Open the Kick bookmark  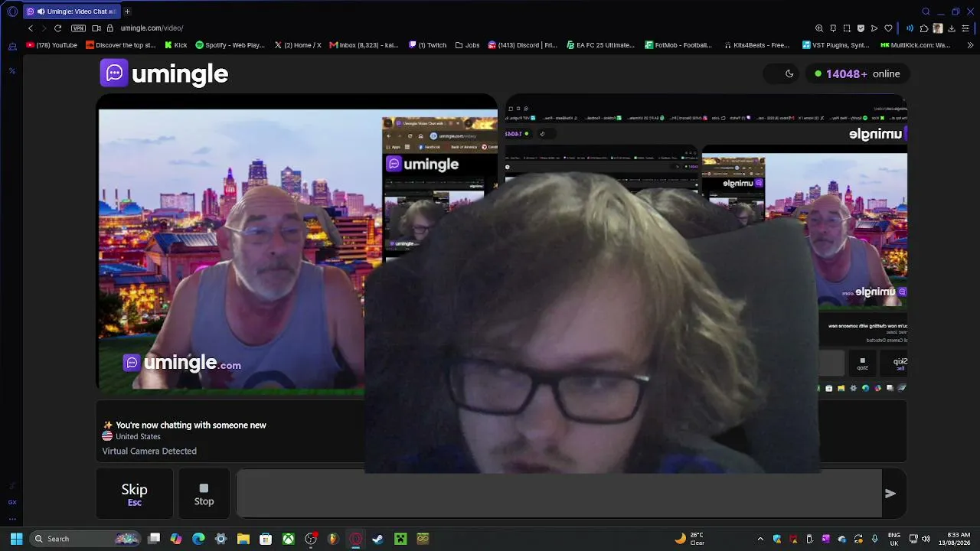tap(176, 45)
